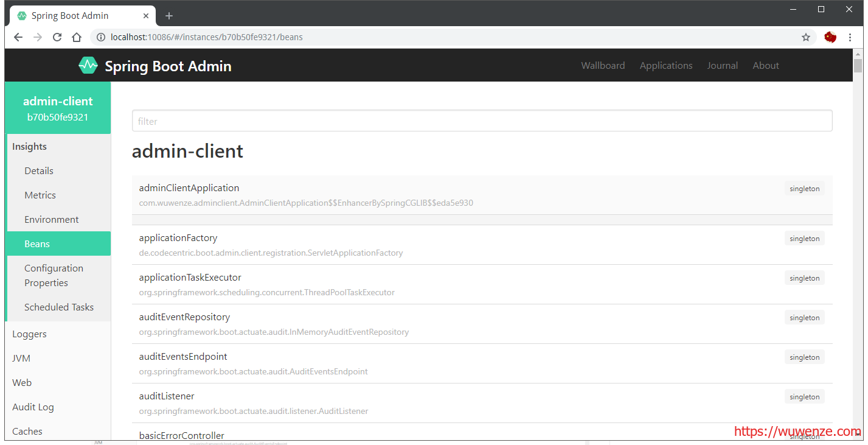The image size is (868, 445).
Task: Click the beans filter input field
Action: tap(482, 121)
